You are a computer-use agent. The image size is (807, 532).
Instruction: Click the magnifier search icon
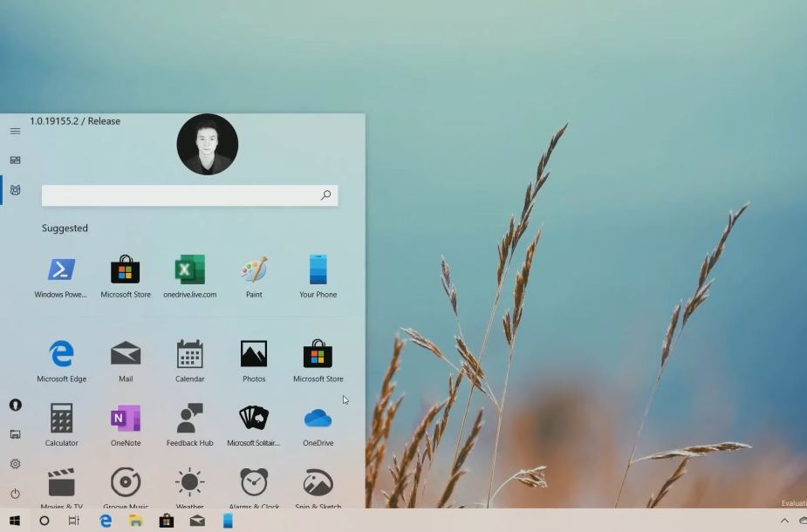pos(325,195)
